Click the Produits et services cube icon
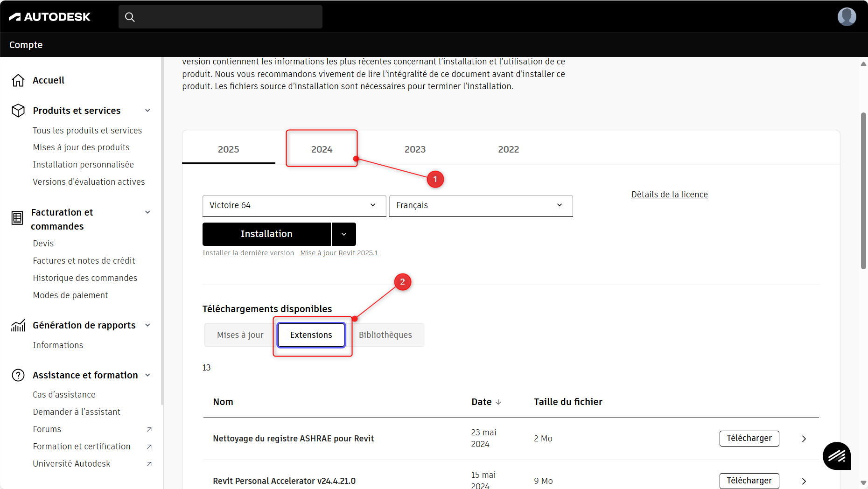The height and width of the screenshot is (489, 868). coord(18,111)
